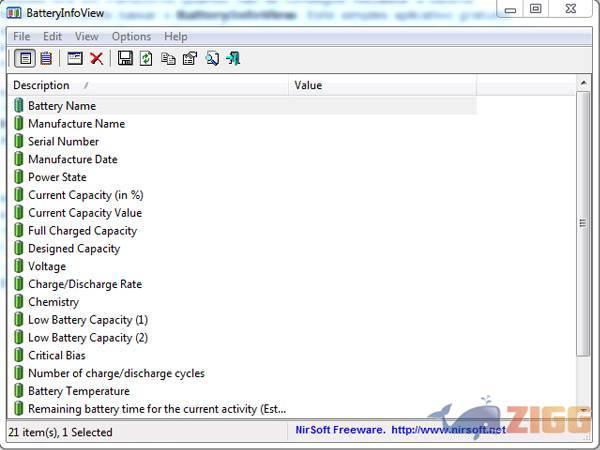Select the Full Charged Capacity row
Image resolution: width=600 pixels, height=450 pixels.
tap(82, 231)
